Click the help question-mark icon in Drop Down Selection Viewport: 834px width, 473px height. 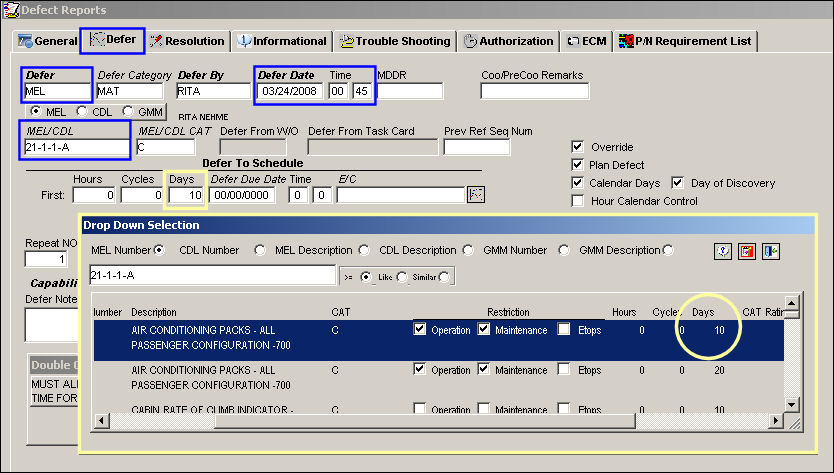click(x=722, y=251)
